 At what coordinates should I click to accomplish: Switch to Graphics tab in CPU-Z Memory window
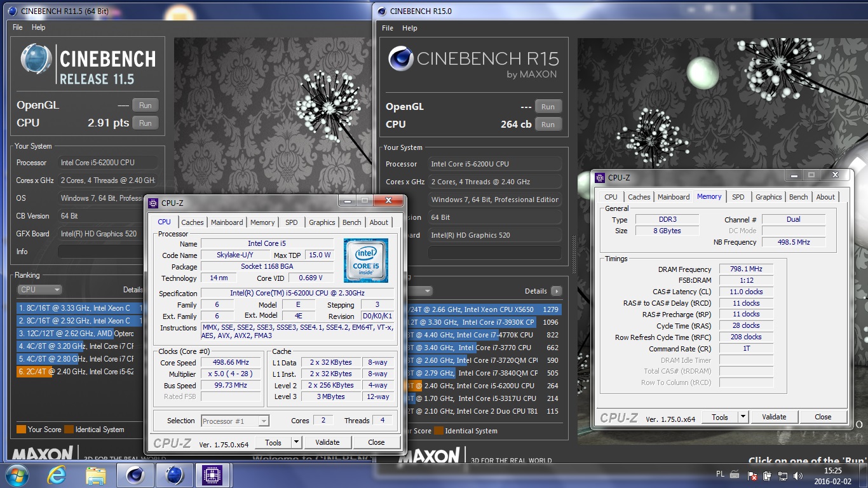point(769,197)
